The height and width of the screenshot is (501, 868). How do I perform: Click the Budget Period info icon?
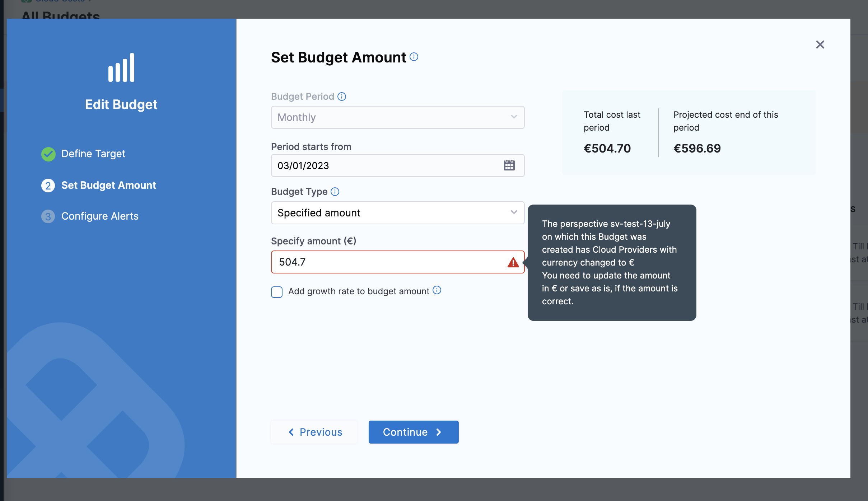[x=342, y=97]
